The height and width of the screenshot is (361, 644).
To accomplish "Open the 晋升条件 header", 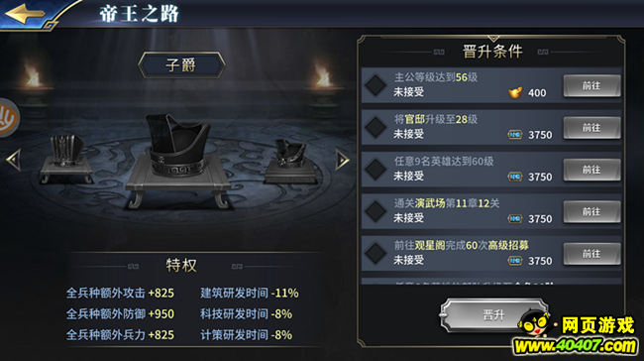I will pyautogui.click(x=492, y=52).
